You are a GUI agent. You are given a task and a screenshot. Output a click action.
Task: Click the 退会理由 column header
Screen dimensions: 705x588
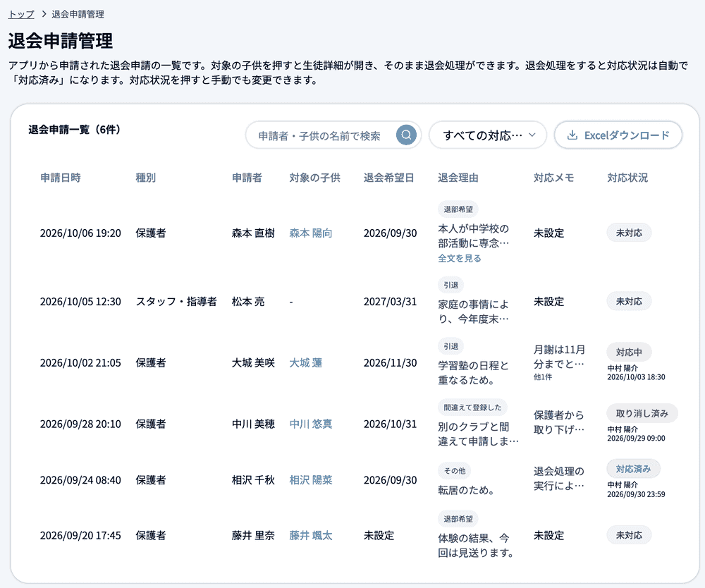point(458,178)
